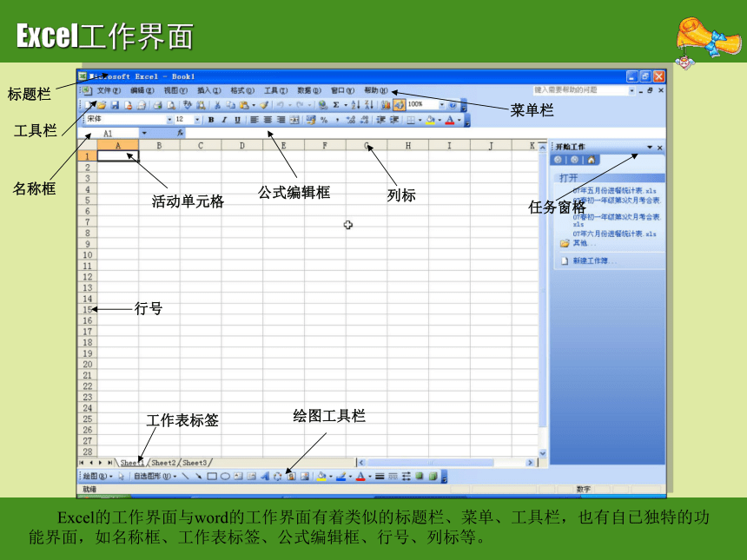Click the fill color bucket in formatting toolbar

click(430, 120)
